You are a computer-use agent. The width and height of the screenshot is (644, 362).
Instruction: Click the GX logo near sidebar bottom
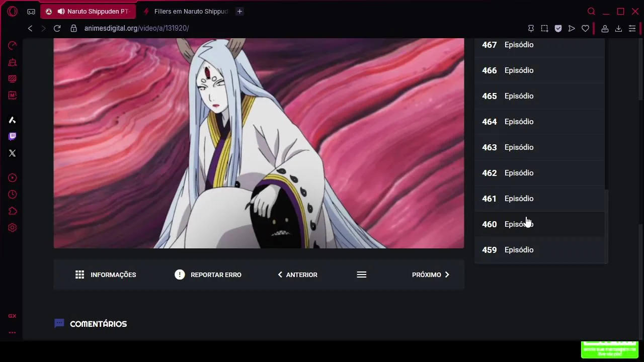coord(12,316)
